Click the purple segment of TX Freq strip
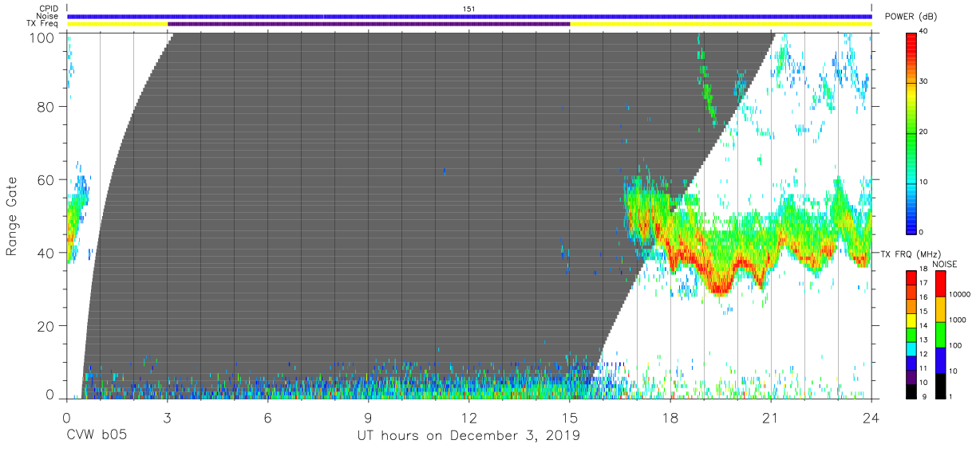 click(x=369, y=24)
